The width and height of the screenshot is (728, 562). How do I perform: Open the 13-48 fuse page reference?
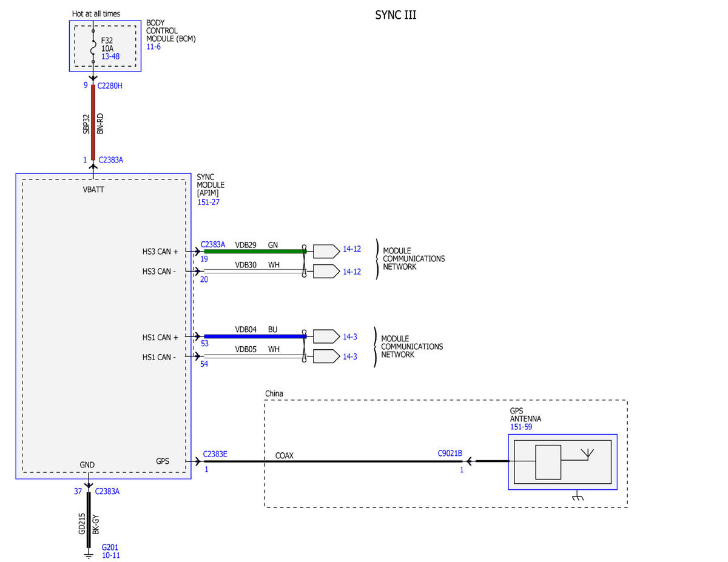pos(111,56)
